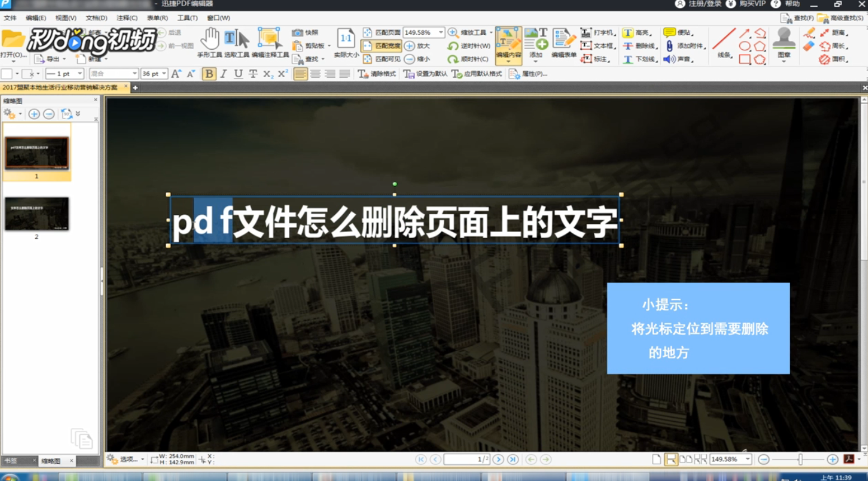The width and height of the screenshot is (868, 481).
Task: Choose the Highlight tool (高亮)
Action: click(637, 32)
